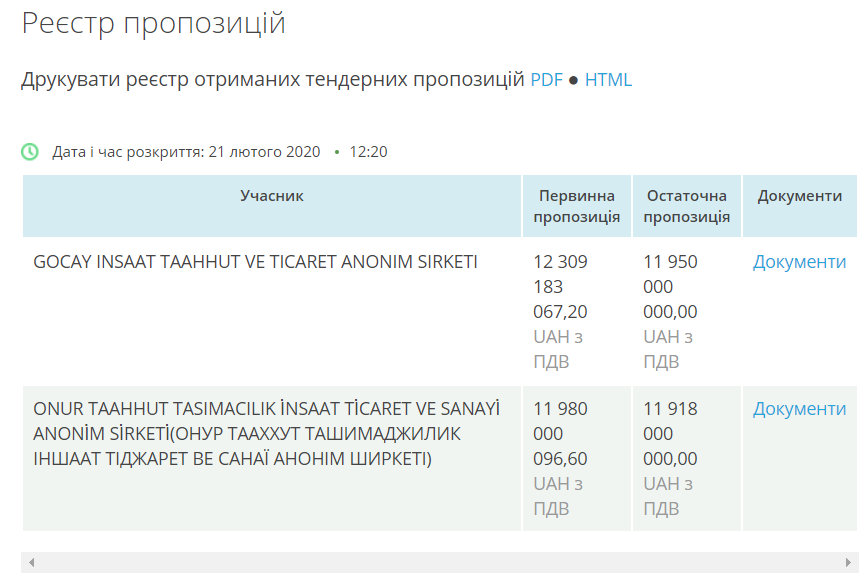The width and height of the screenshot is (867, 583).
Task: Click the horizontal scrollbar track
Action: coord(440,563)
